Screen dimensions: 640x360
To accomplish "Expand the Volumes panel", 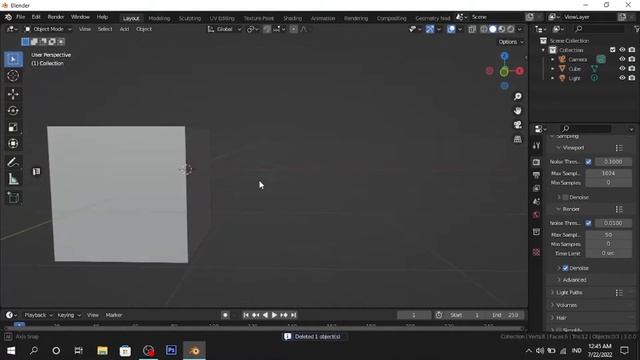I will (x=566, y=305).
